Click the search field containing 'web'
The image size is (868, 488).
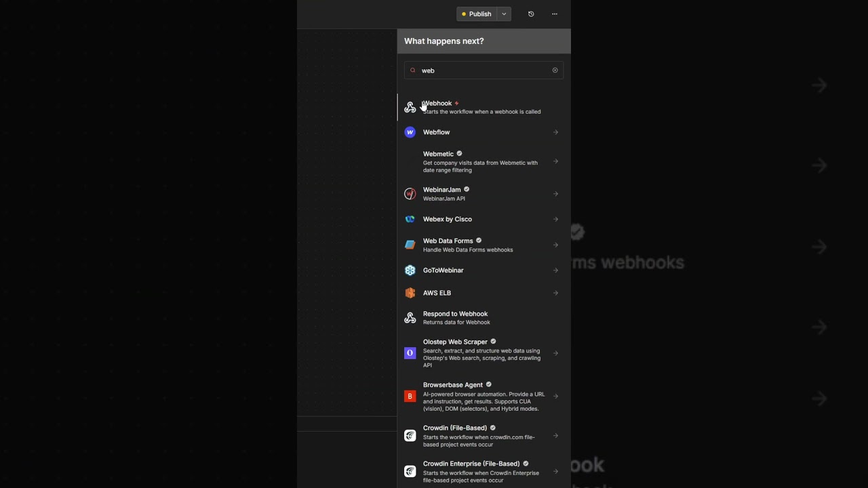pos(484,70)
